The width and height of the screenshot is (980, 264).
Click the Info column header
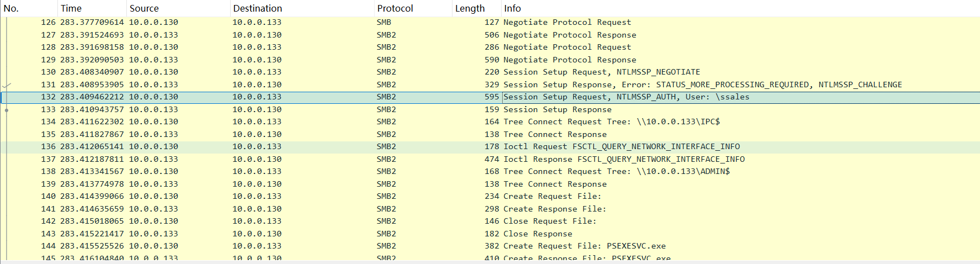[x=512, y=8]
